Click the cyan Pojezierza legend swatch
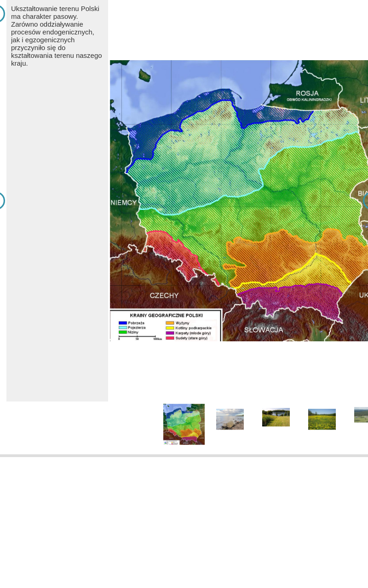This screenshot has height=588, width=368. [123, 328]
